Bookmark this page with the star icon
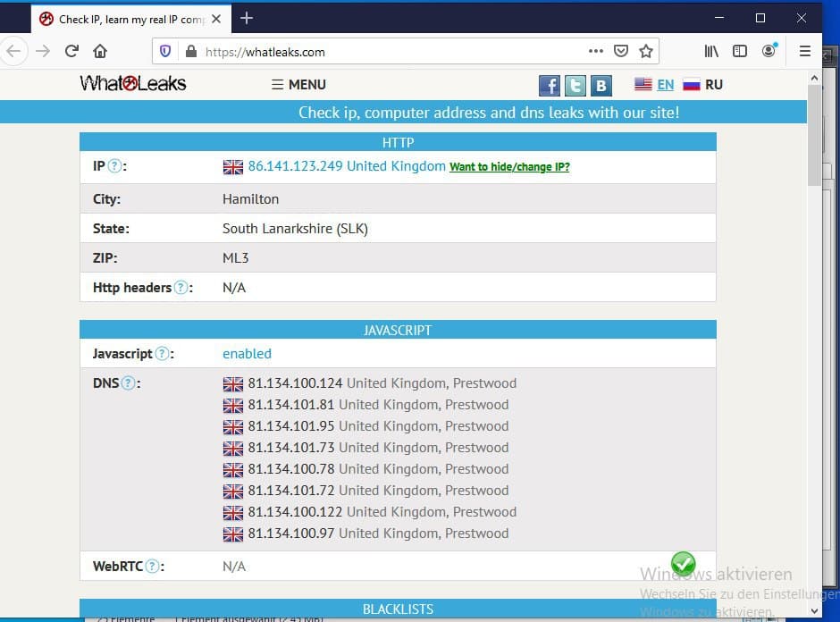 (646, 52)
